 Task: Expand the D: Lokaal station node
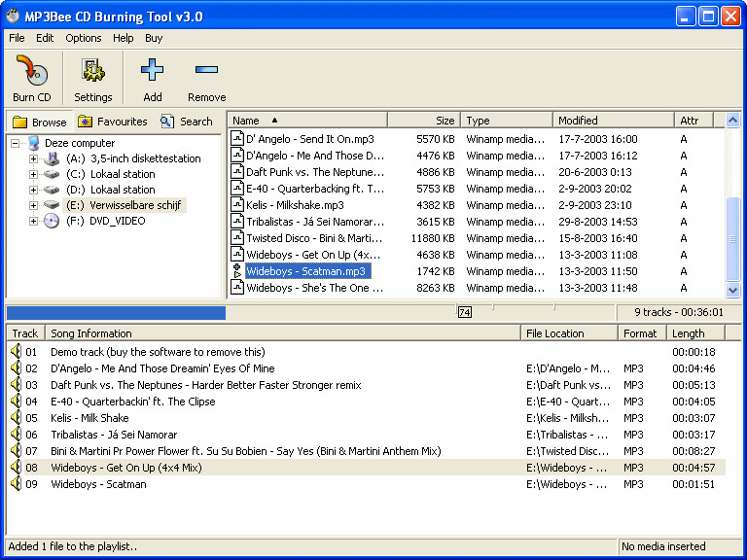click(33, 190)
